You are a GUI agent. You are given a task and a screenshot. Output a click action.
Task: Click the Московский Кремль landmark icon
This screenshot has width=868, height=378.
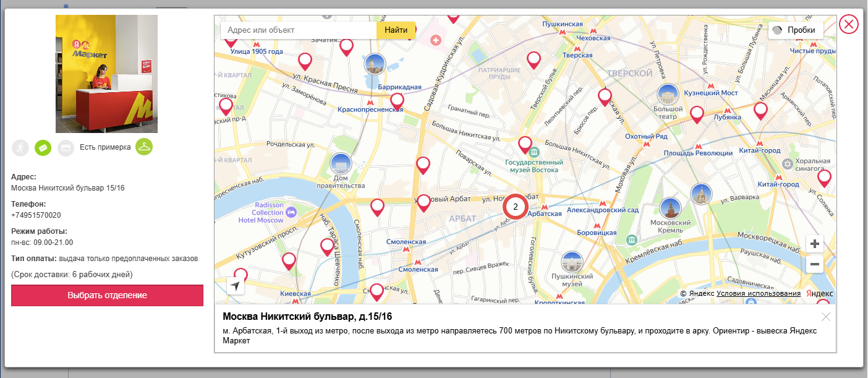670,208
